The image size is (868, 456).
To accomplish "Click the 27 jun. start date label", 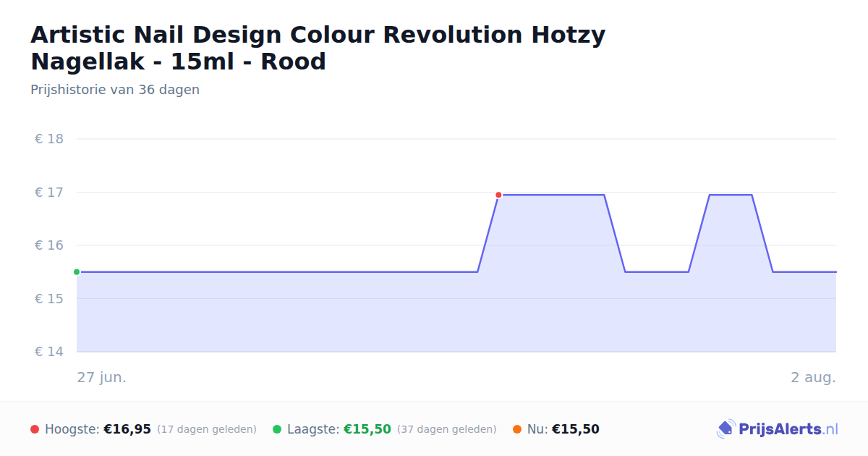I will [102, 377].
